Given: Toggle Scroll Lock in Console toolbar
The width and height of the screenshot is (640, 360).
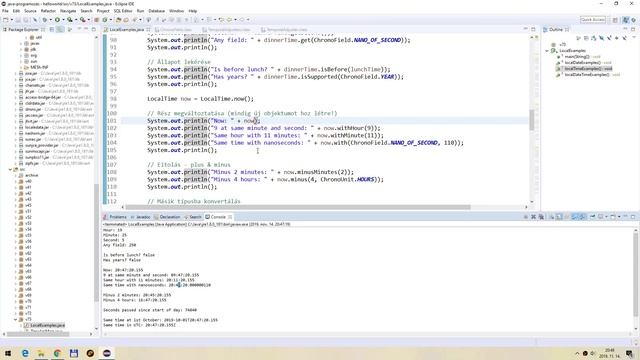Looking at the screenshot, I should [559, 217].
